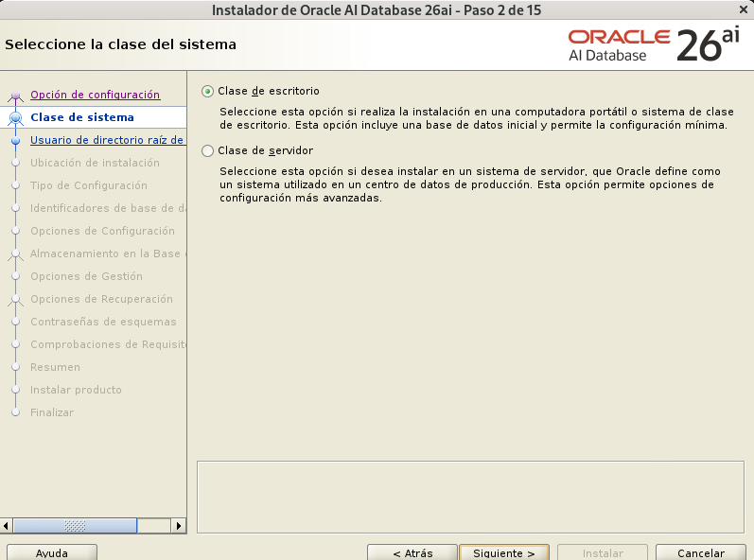Click the step marker icon beside Opción de configuración
The width and height of the screenshot is (754, 560).
click(15, 96)
